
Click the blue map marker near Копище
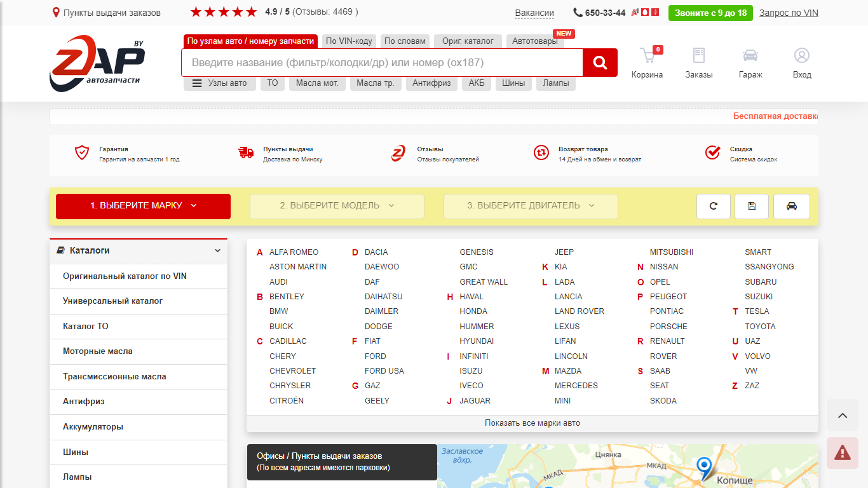click(x=704, y=468)
